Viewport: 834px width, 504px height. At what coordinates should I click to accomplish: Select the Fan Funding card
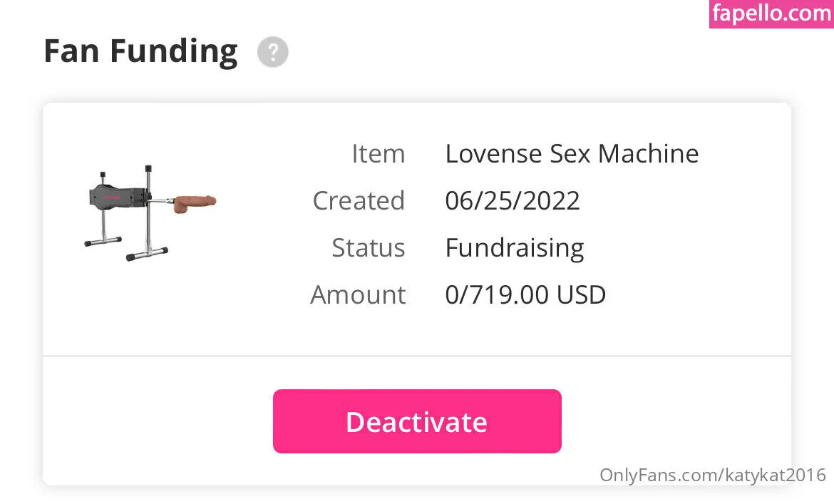(417, 292)
